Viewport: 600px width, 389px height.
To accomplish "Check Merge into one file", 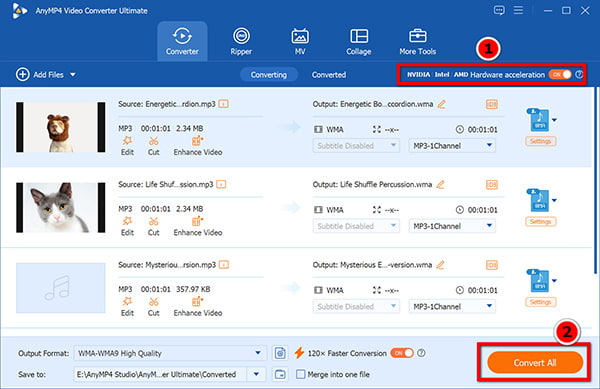I will pos(301,374).
